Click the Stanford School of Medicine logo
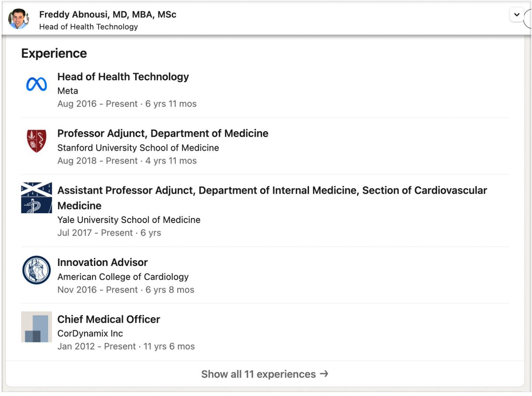 pyautogui.click(x=36, y=141)
